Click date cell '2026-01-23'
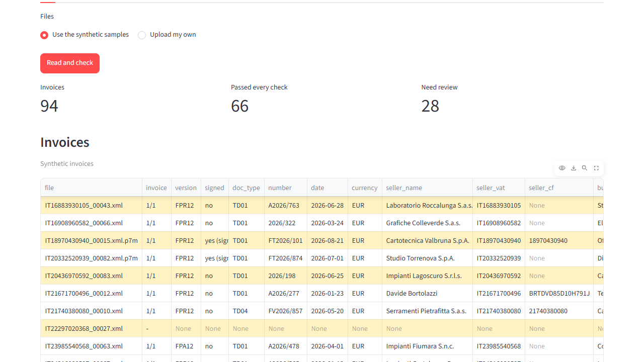The height and width of the screenshot is (362, 644). pos(328,293)
